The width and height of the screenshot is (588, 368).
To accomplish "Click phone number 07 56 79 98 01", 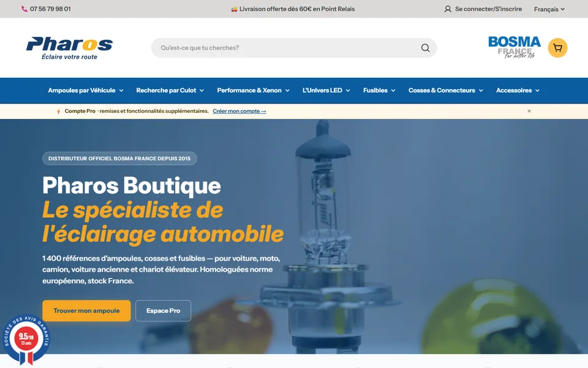I will [50, 9].
